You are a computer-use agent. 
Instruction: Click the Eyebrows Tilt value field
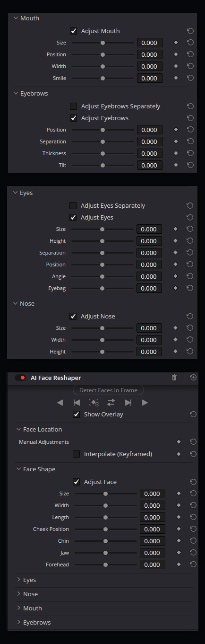150,165
